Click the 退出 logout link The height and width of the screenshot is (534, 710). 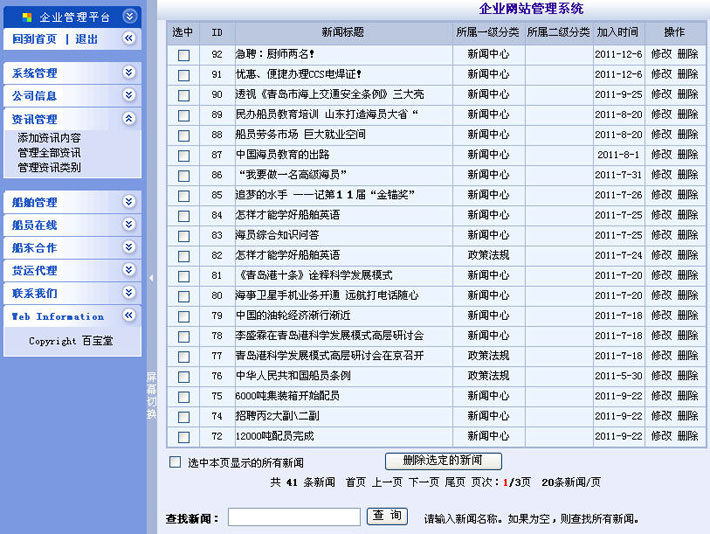tap(86, 39)
